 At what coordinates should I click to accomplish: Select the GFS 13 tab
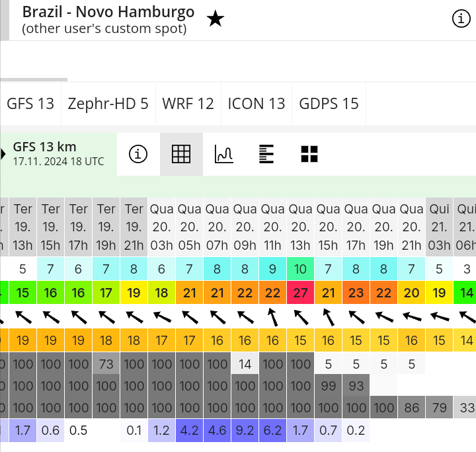click(x=30, y=104)
